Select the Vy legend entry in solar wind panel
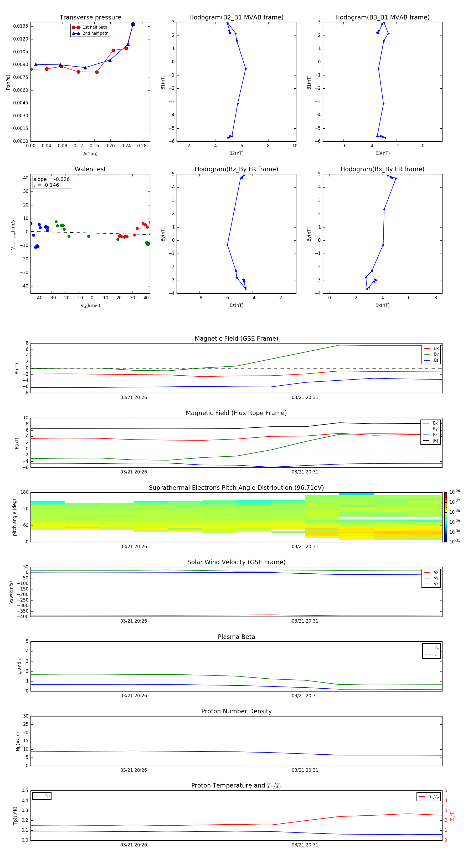 (x=431, y=578)
